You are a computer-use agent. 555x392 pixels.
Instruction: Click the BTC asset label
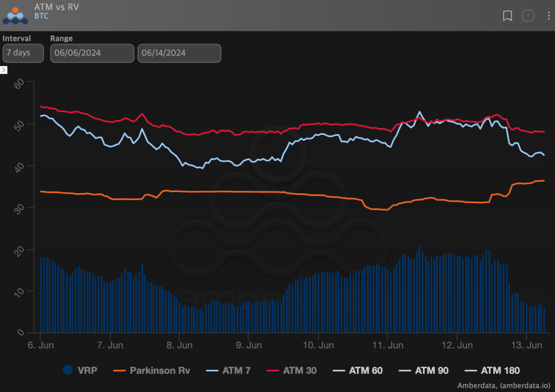point(41,16)
